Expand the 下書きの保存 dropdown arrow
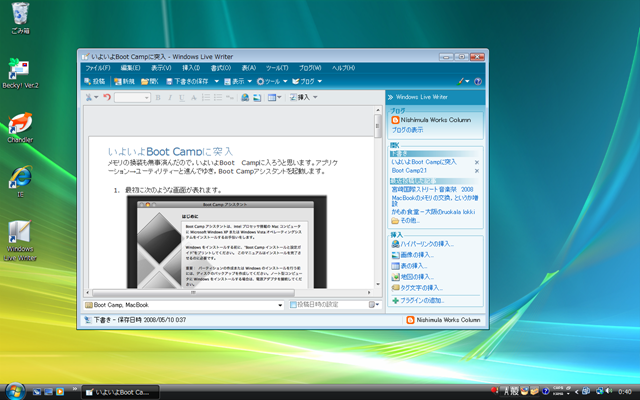Screen dimensions: 640x400 (x=217, y=82)
